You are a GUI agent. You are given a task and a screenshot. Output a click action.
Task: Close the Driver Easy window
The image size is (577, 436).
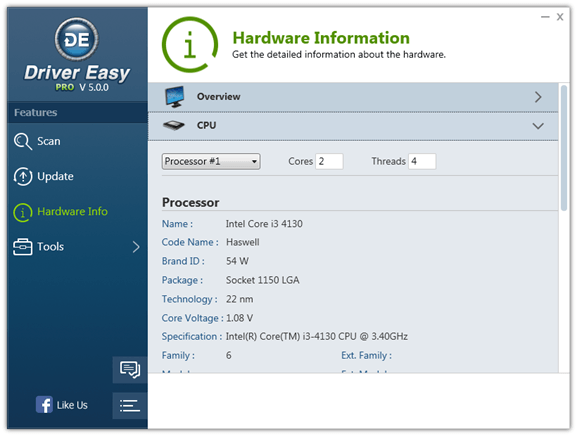(560, 17)
